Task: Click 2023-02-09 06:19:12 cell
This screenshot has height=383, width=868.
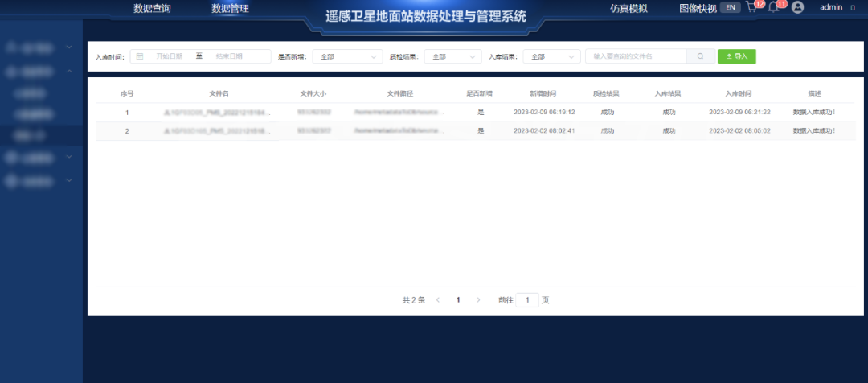Action: tap(544, 112)
